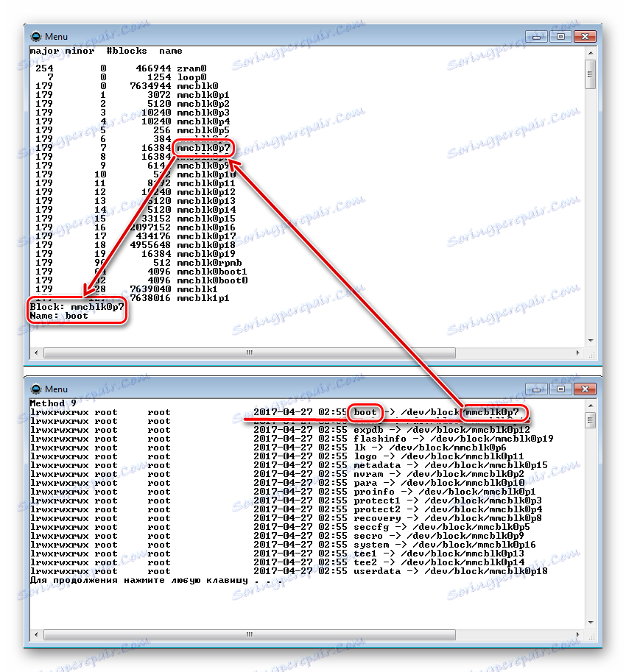Image resolution: width=626 pixels, height=672 pixels.
Task: Click the scroll-down arrow in the upper window
Action: [591, 341]
